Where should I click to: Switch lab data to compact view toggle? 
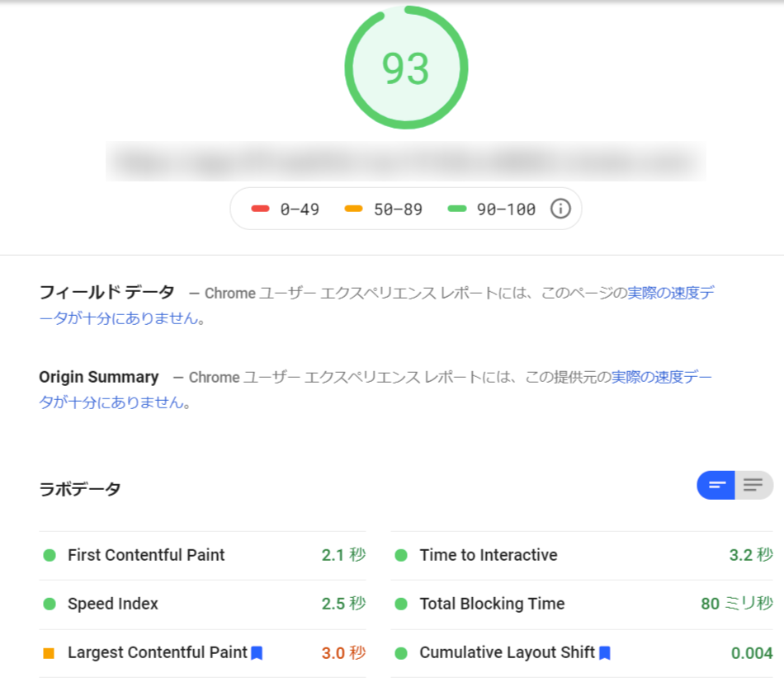click(x=716, y=485)
